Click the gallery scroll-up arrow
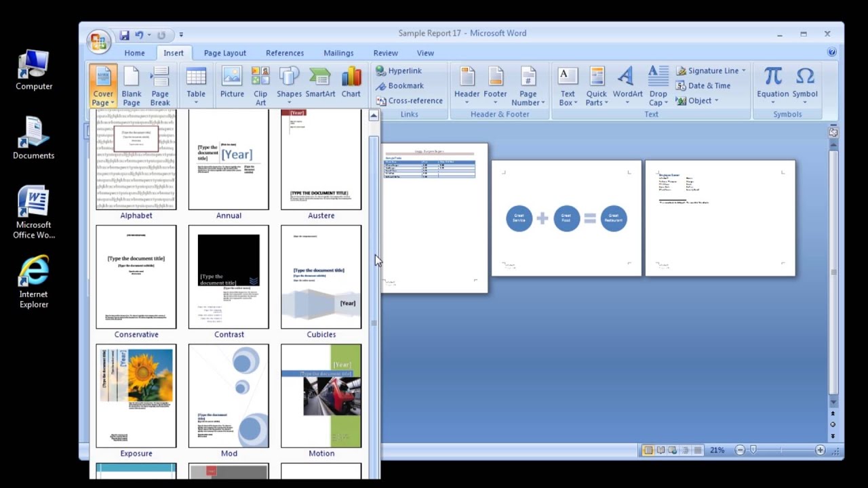The image size is (868, 488). 374,116
